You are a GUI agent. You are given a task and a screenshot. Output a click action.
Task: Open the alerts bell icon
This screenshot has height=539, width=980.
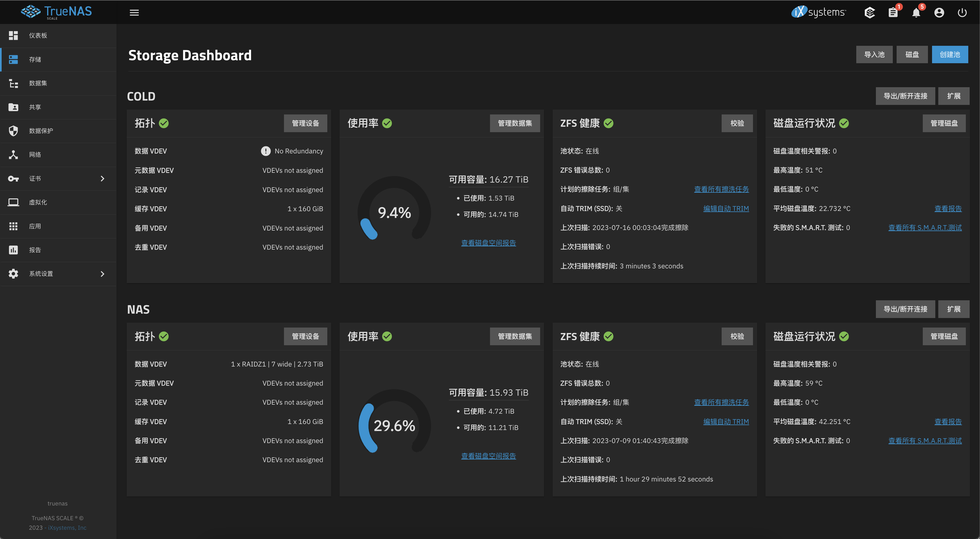tap(916, 13)
